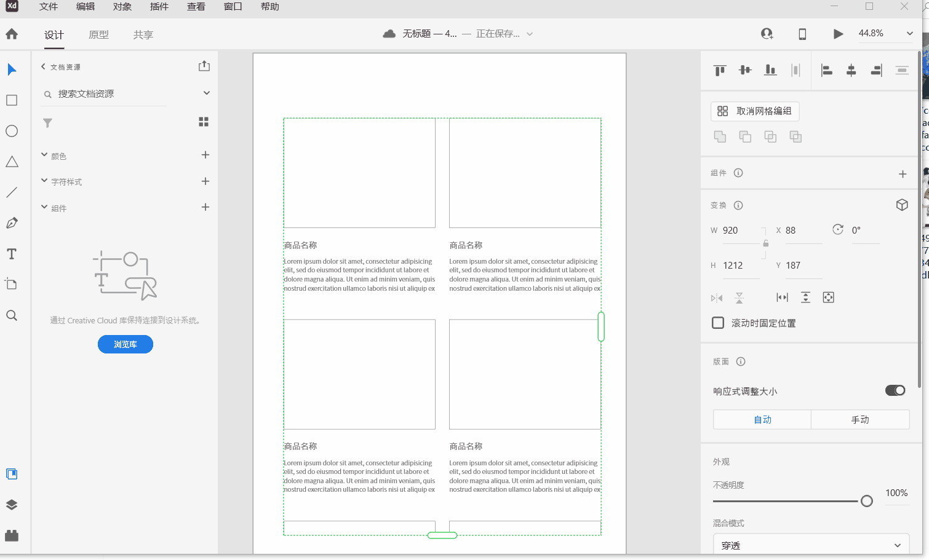Click the 取消网格编组 button
Screen dimensions: 929x560
[755, 111]
